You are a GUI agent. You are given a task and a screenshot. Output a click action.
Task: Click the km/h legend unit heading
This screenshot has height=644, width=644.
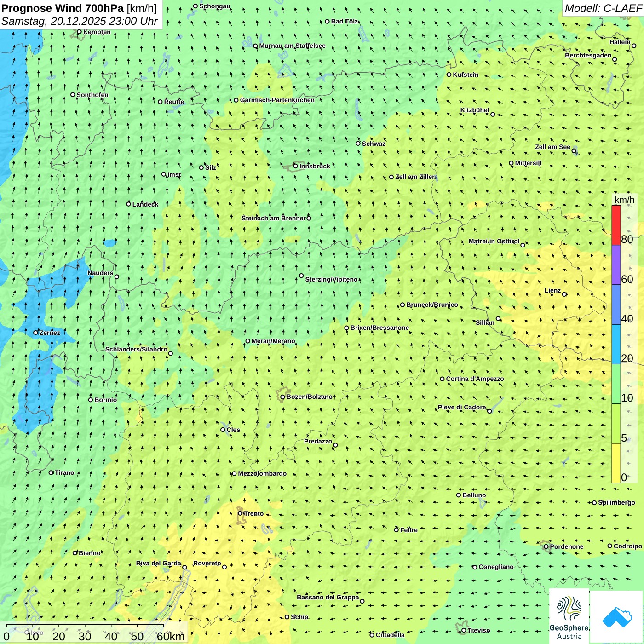tap(624, 200)
